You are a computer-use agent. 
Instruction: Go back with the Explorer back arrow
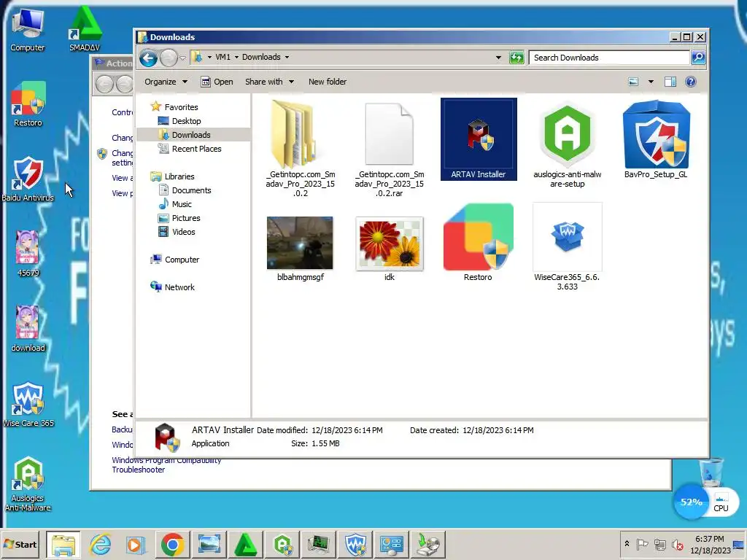[x=148, y=58]
